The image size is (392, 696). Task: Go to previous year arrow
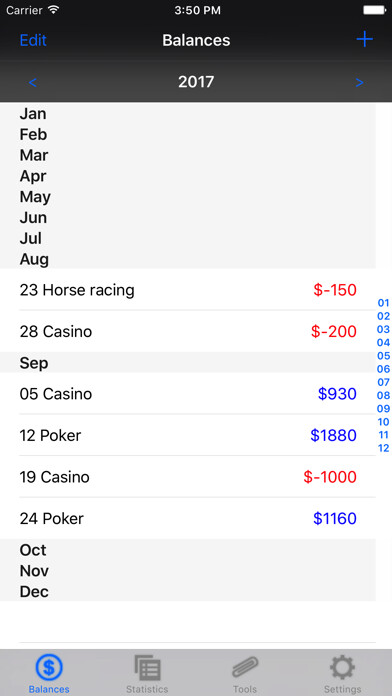point(32,83)
